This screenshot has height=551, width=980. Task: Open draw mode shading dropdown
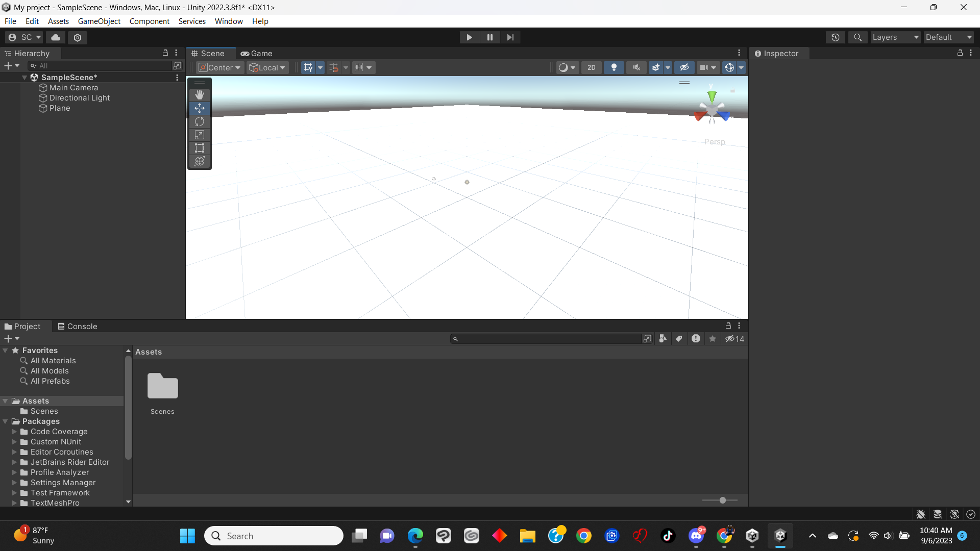pyautogui.click(x=567, y=67)
